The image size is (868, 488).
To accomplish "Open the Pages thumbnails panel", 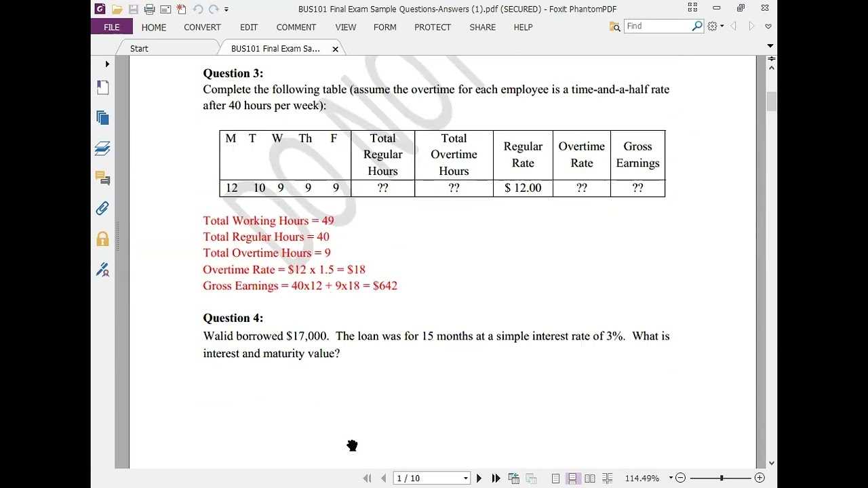I will point(102,118).
